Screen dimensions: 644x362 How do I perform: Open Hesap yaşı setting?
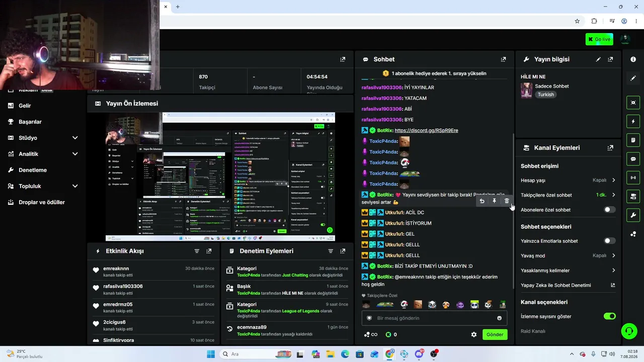click(x=568, y=180)
